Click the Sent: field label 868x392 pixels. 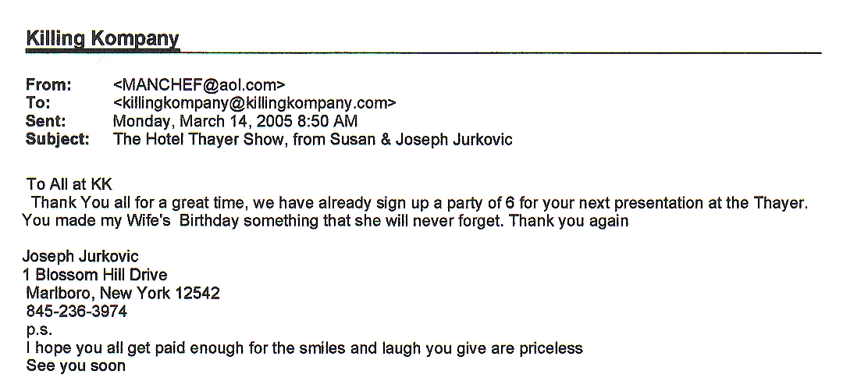(x=46, y=121)
